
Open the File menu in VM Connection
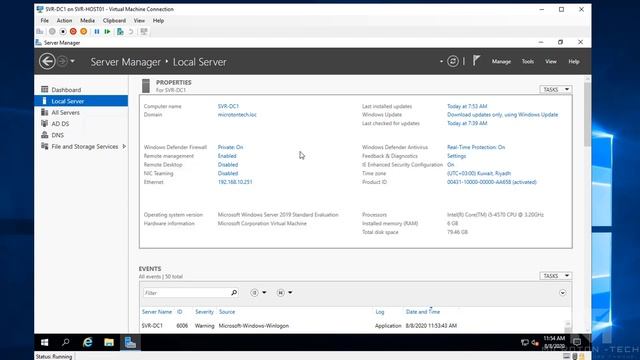pos(44,20)
